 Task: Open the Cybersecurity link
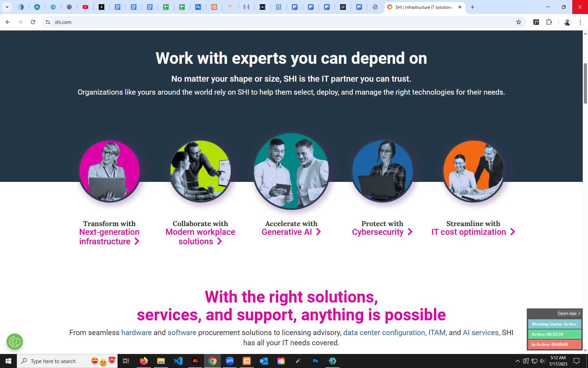tap(382, 232)
